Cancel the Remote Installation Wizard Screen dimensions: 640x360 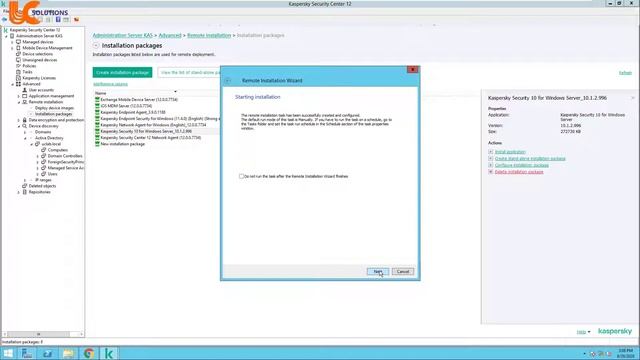pos(402,271)
